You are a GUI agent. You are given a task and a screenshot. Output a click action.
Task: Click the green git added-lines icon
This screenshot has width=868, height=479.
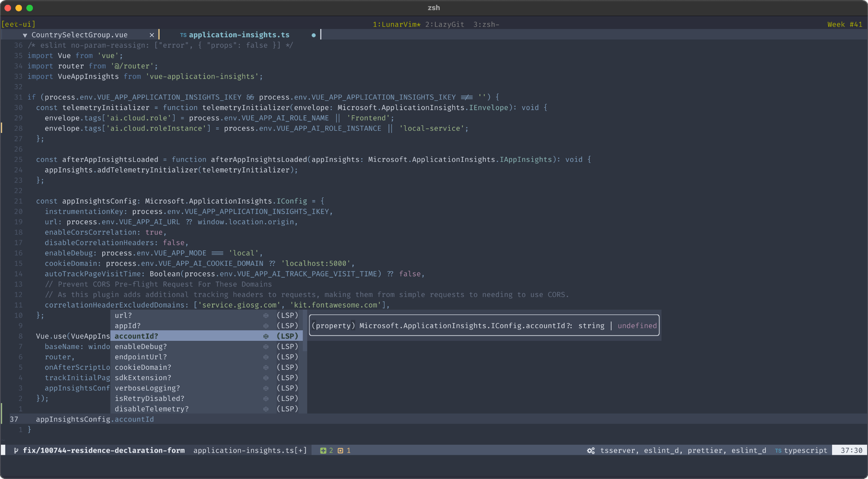[x=323, y=450]
